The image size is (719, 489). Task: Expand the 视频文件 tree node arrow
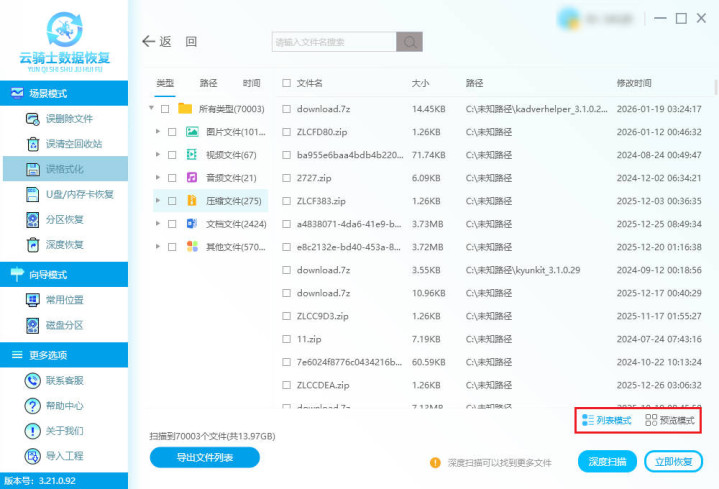pos(158,154)
